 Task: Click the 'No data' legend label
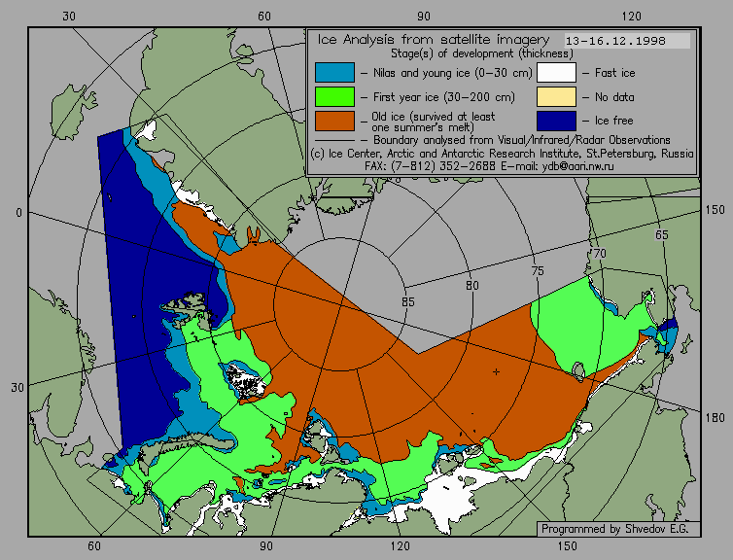(x=614, y=97)
